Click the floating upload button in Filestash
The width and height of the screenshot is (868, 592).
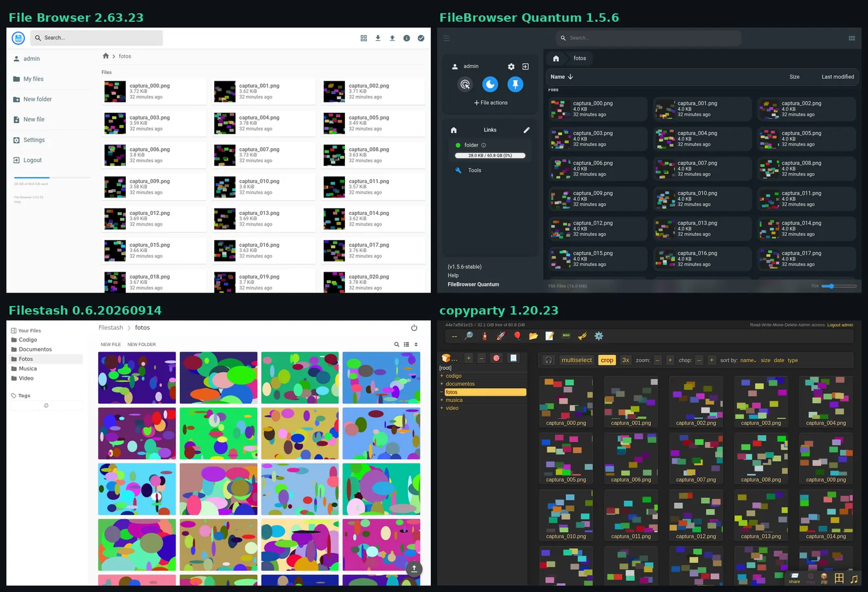tap(414, 568)
